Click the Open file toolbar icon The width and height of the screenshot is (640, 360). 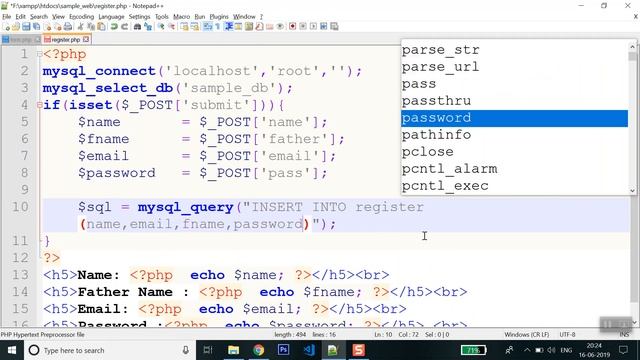pos(16,27)
